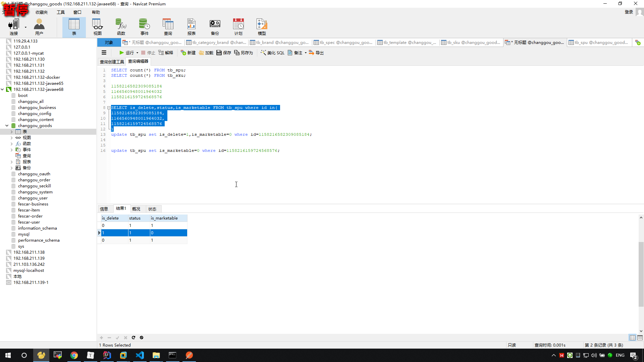Expand the 报表 node in tree
This screenshot has height=362, width=644.
(x=12, y=162)
